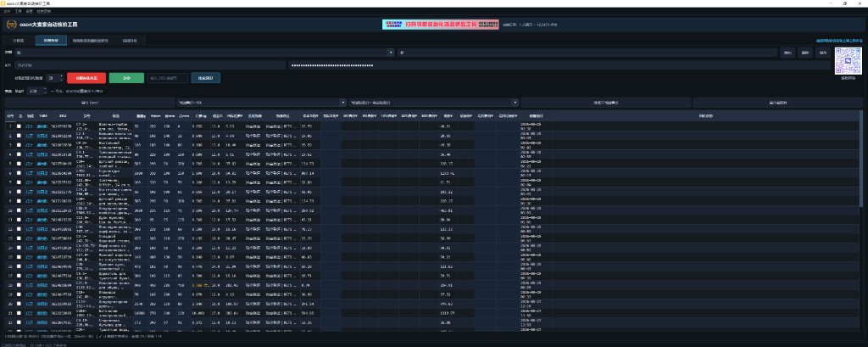Increase the quantity stepper showing 50
868x347 pixels.
tap(61, 76)
